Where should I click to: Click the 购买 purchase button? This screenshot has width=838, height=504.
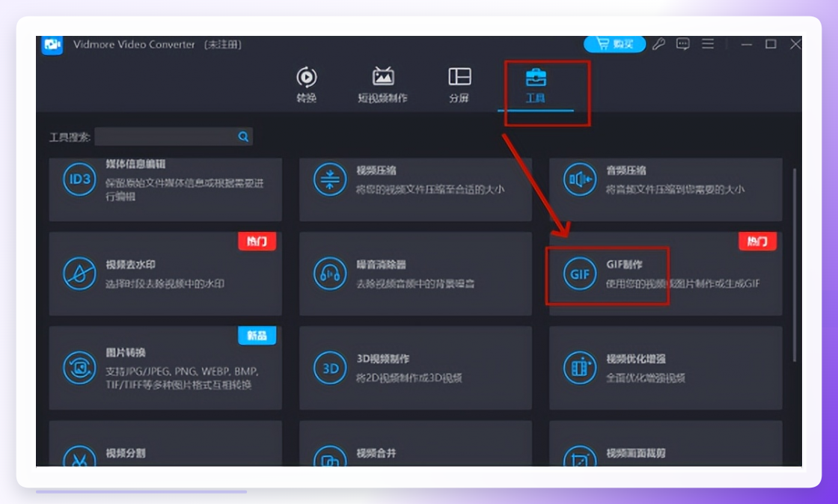[x=614, y=44]
